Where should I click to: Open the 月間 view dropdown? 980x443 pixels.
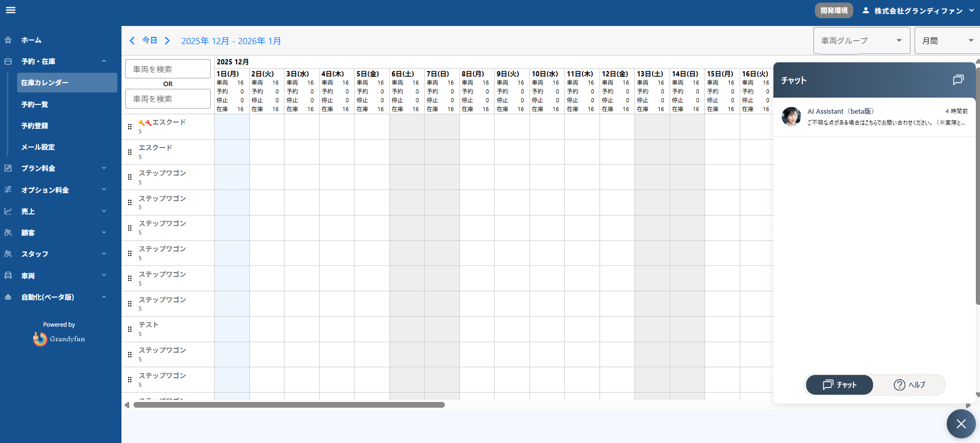(x=947, y=41)
